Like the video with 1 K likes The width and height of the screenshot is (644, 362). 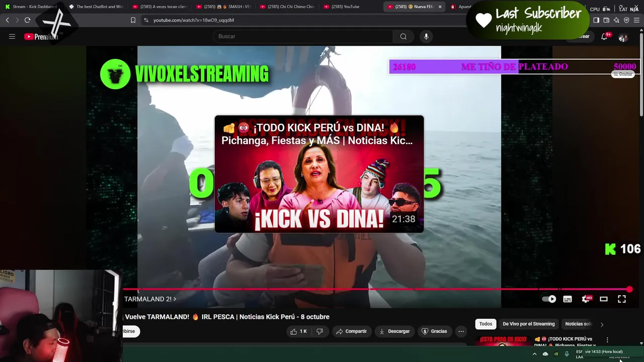point(299,331)
